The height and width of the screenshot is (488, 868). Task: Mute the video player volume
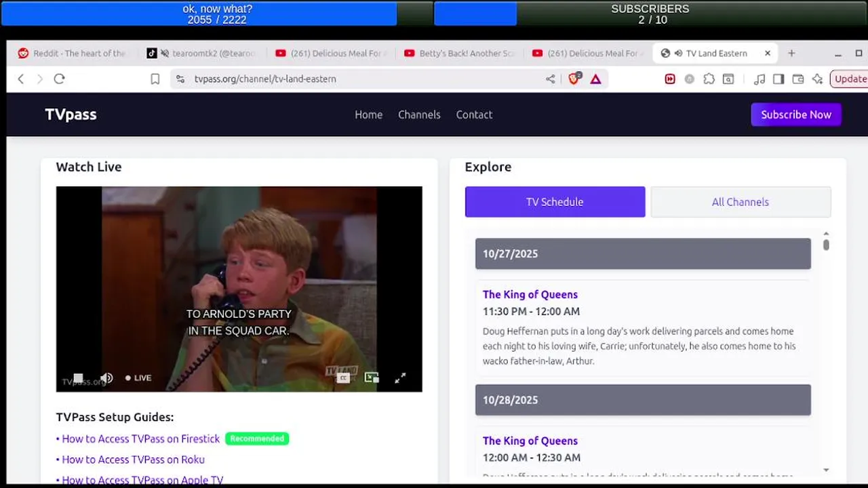[106, 378]
